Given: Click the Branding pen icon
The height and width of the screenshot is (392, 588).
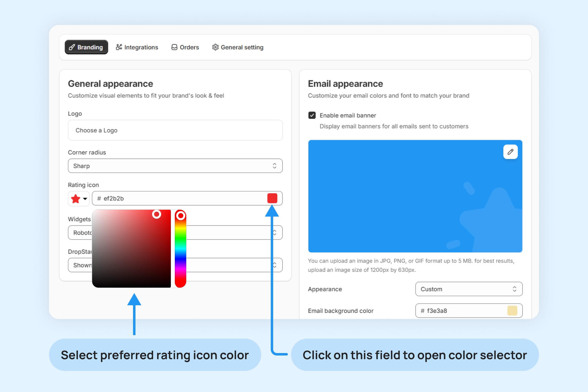Looking at the screenshot, I should point(72,47).
